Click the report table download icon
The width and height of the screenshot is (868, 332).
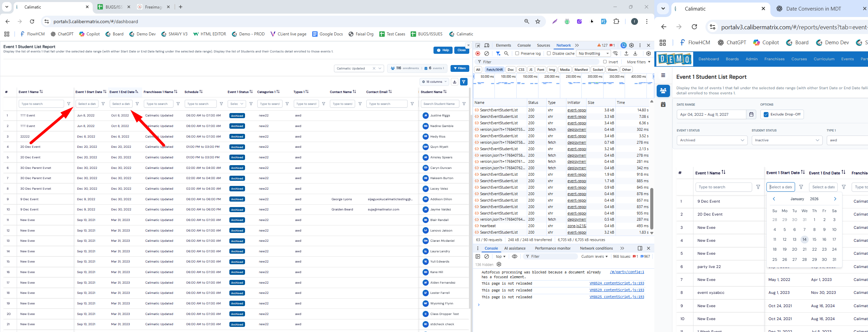(455, 82)
